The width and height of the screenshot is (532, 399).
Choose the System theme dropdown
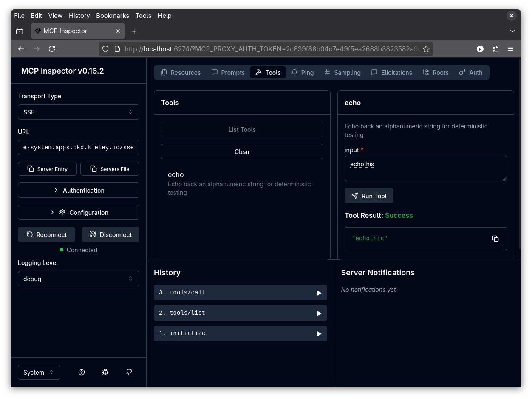39,372
